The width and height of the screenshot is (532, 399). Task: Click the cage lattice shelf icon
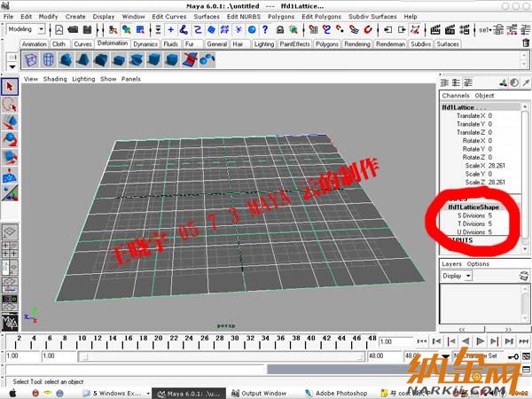coord(48,59)
